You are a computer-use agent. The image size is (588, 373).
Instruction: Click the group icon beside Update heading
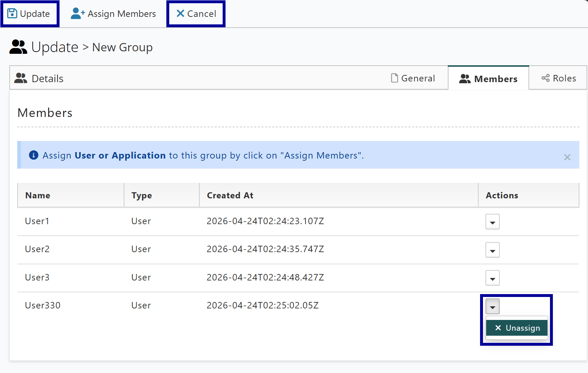pyautogui.click(x=18, y=47)
